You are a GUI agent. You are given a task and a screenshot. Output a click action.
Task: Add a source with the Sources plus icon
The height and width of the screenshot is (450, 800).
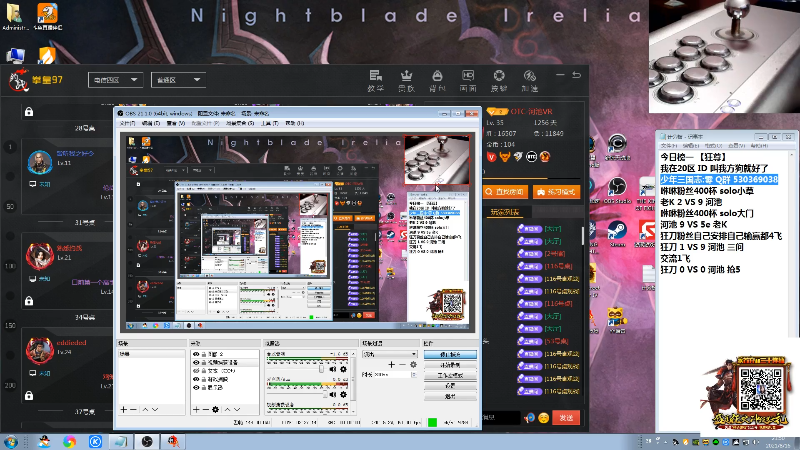click(196, 409)
